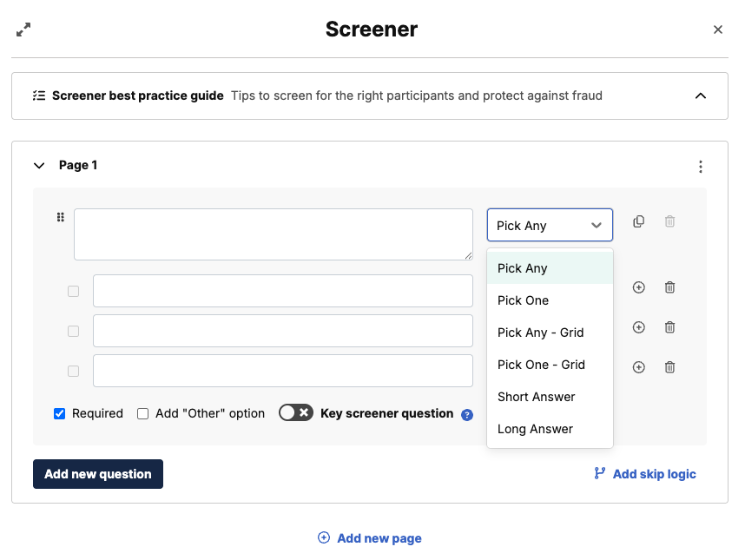Click the question drag handle icon

61,218
